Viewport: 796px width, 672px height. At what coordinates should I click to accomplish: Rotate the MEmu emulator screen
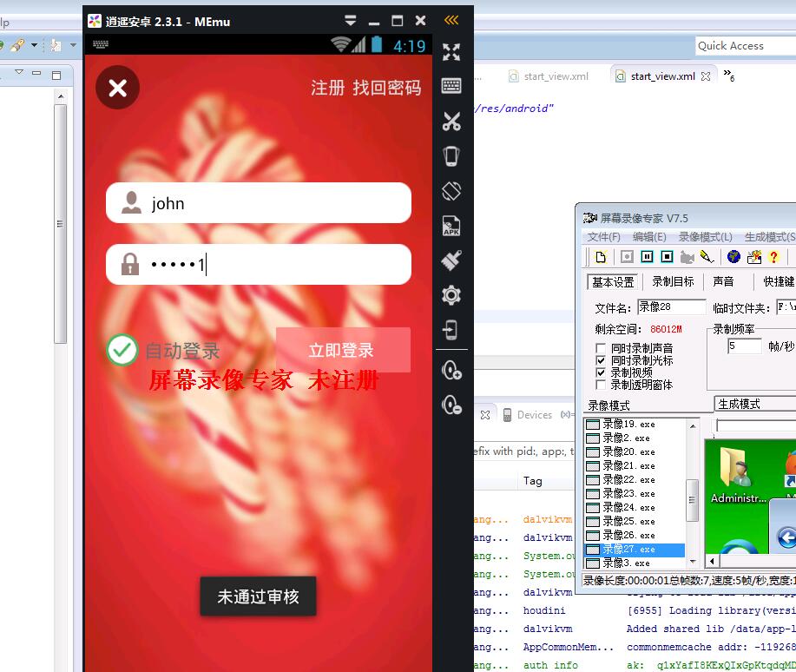click(x=451, y=191)
